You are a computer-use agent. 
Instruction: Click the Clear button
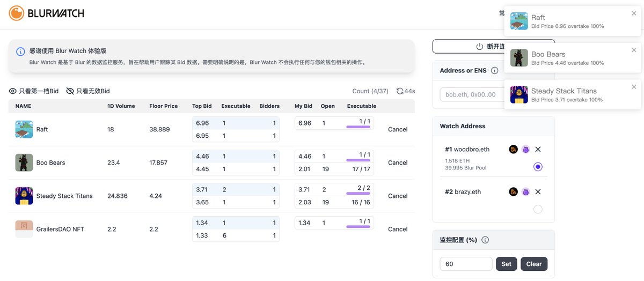coord(534,264)
